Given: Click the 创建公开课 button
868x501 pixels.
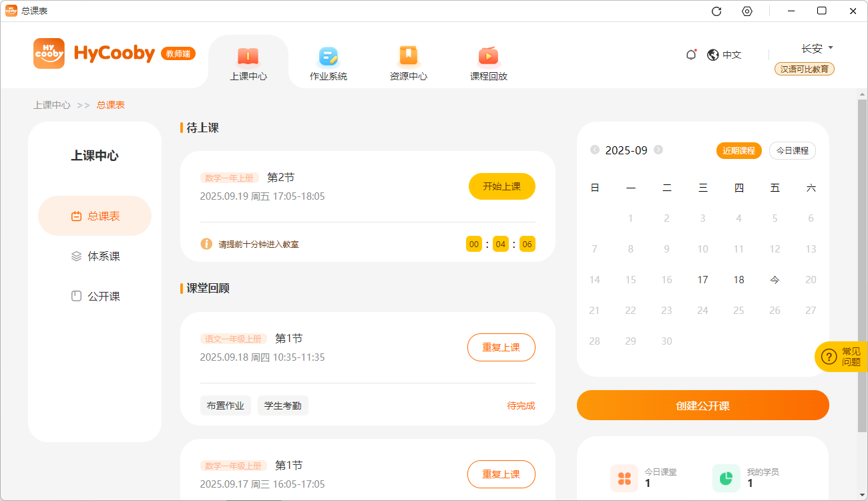Looking at the screenshot, I should click(702, 405).
